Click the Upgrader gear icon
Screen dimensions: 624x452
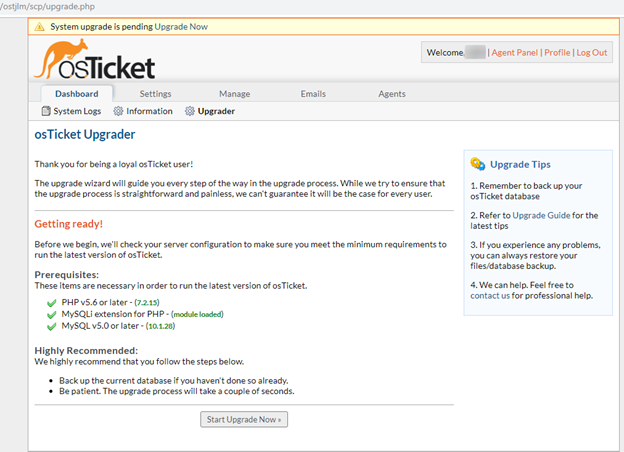tap(190, 111)
